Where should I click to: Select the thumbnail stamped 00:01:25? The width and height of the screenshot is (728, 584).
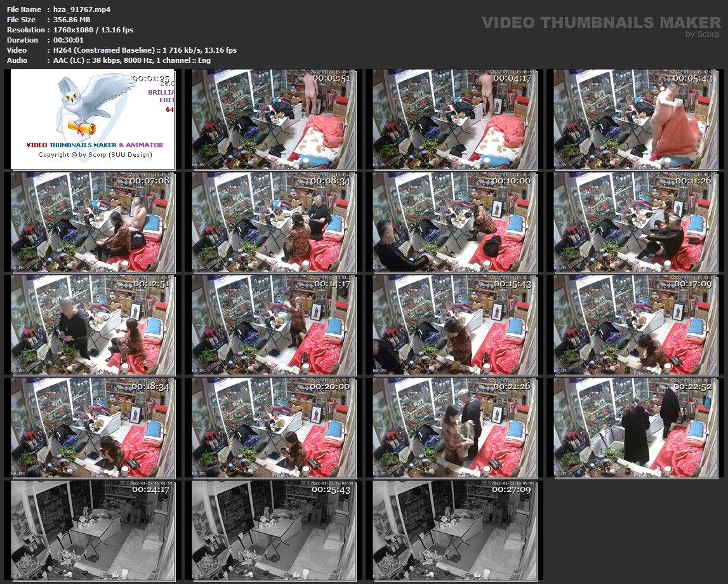click(93, 119)
